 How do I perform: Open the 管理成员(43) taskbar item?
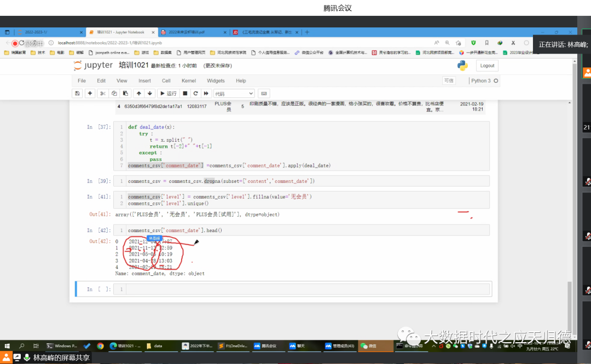pyautogui.click(x=340, y=346)
